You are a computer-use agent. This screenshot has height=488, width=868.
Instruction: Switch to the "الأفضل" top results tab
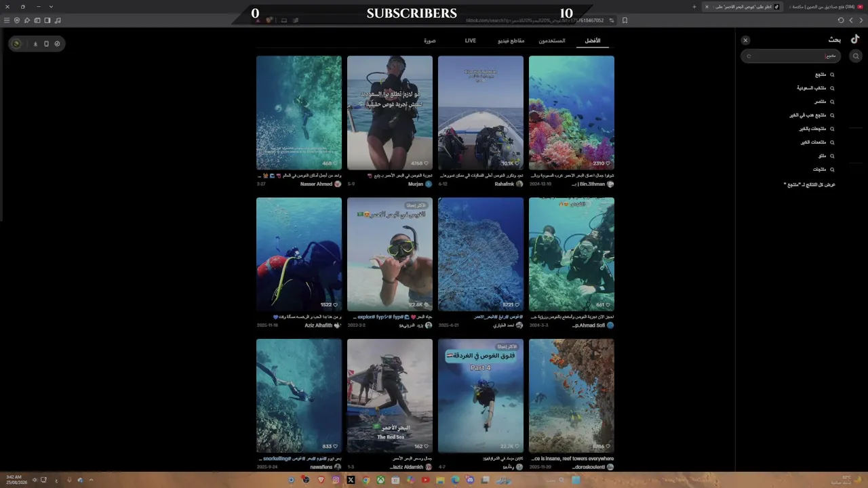click(593, 41)
